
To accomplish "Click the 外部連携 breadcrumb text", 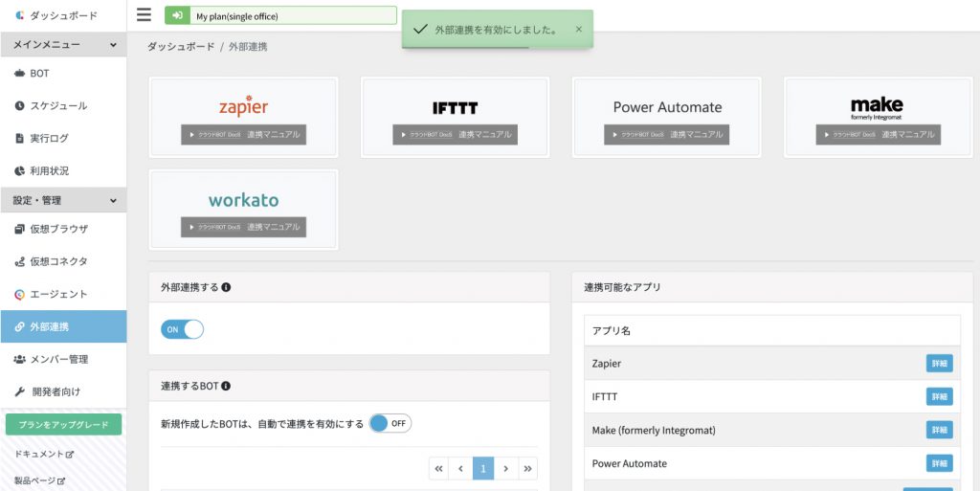I will pos(248,47).
